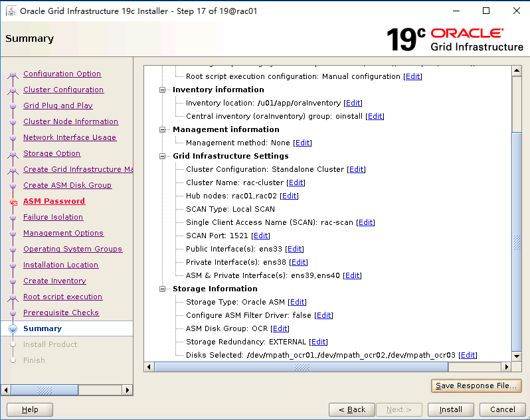Click the steps panel horizontal scrollbar thumb
Viewport: 530px width, 420px height.
click(x=44, y=390)
